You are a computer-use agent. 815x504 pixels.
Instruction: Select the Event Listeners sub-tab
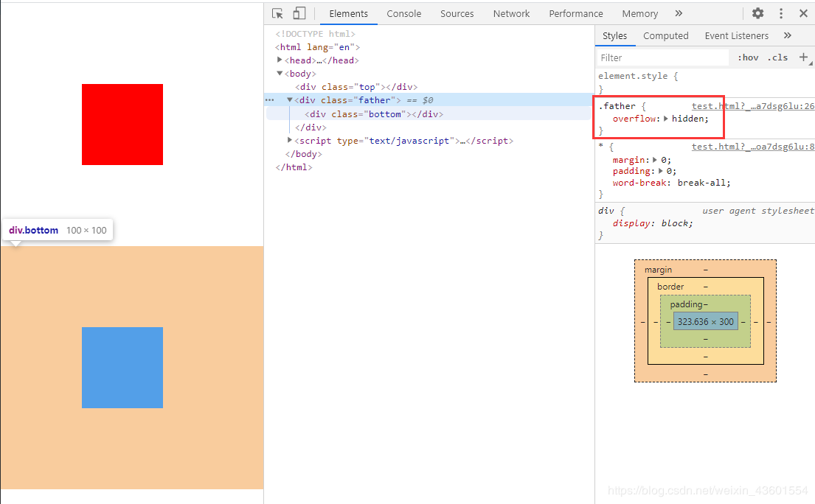point(737,36)
